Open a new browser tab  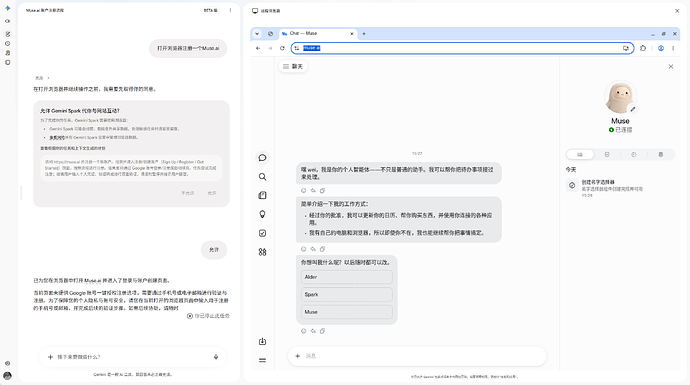(364, 33)
